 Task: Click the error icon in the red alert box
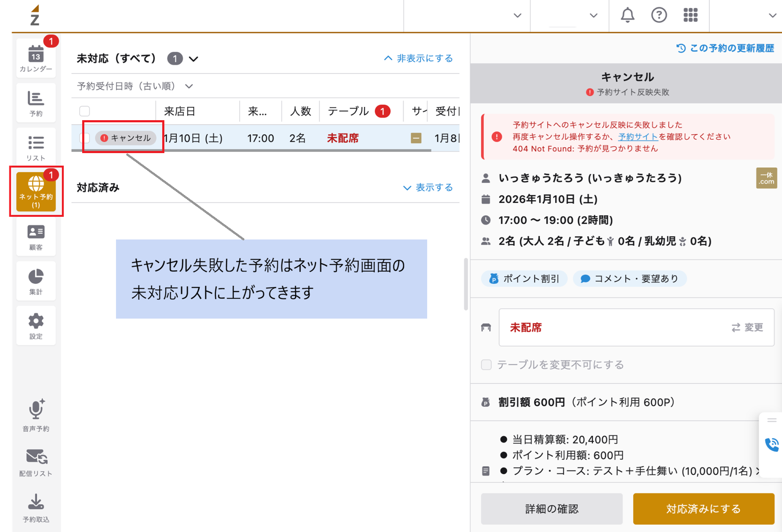click(x=497, y=137)
